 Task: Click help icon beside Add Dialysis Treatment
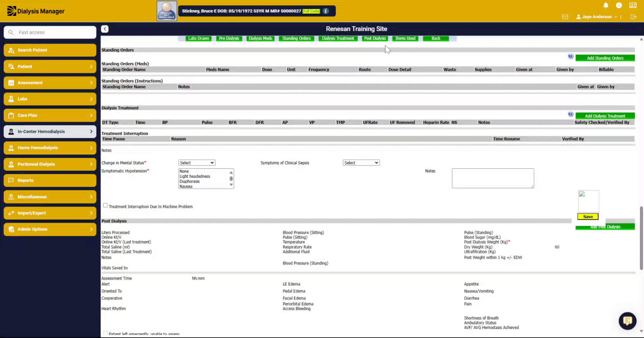coord(570,114)
